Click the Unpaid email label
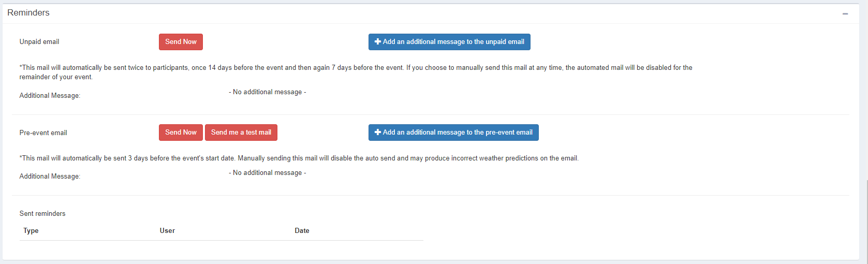 tap(39, 42)
